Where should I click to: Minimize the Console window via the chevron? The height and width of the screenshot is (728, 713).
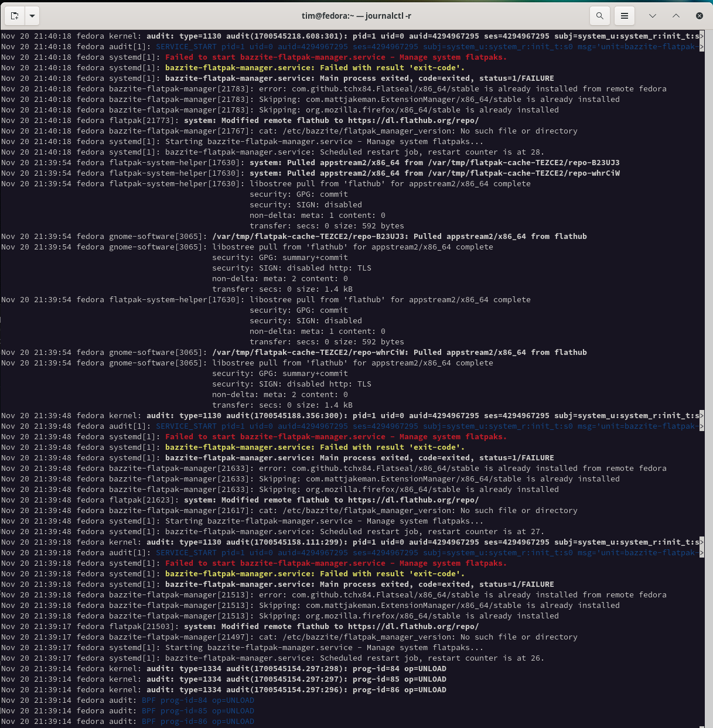pyautogui.click(x=652, y=16)
